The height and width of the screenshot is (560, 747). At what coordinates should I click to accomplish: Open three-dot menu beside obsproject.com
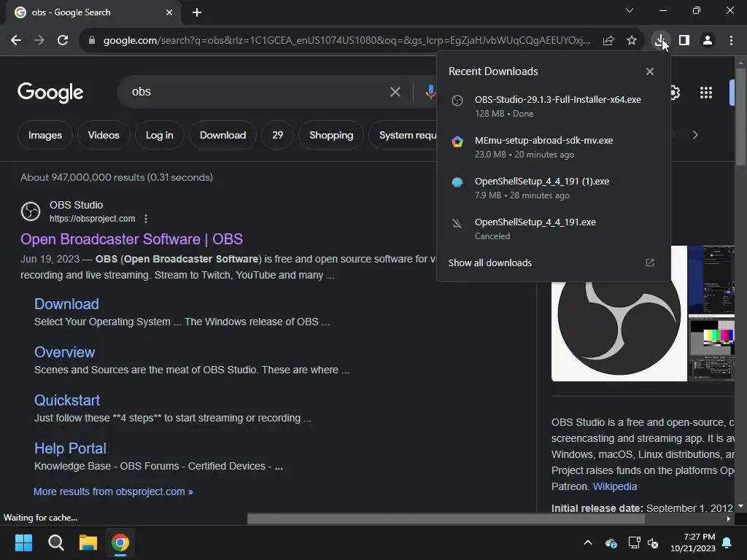click(146, 219)
